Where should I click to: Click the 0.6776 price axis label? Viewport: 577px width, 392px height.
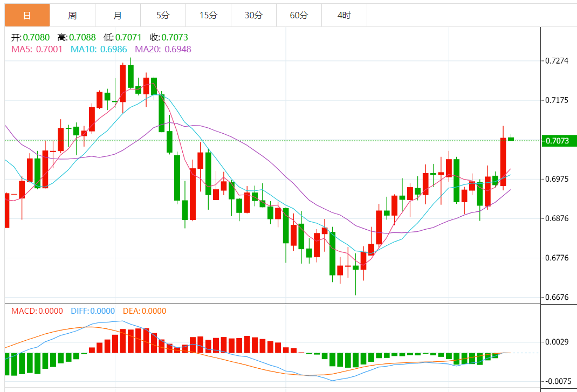[x=557, y=258]
